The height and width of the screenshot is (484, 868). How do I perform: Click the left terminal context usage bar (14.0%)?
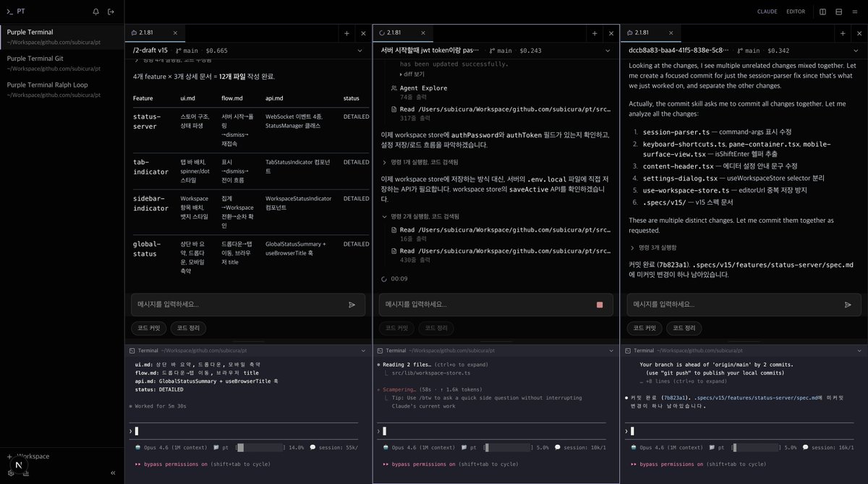[260, 447]
